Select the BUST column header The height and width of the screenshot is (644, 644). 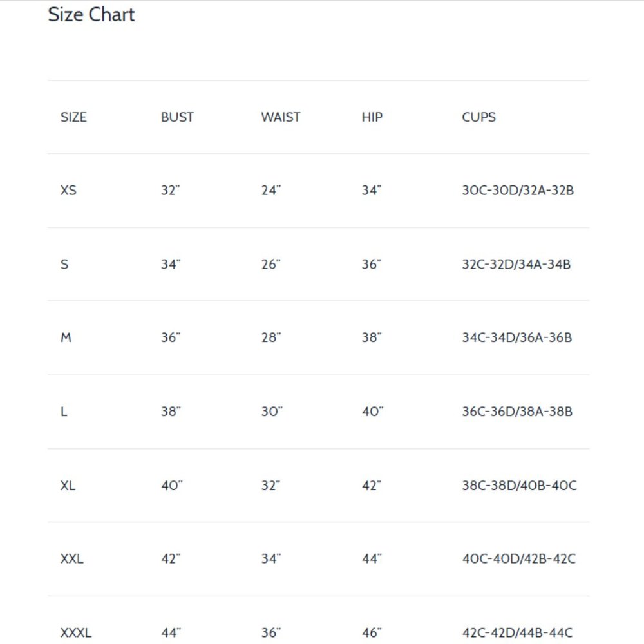[177, 117]
